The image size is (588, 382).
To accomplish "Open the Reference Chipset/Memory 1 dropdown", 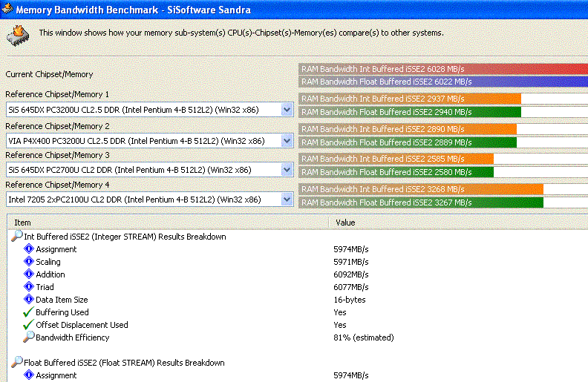I will 287,110.
